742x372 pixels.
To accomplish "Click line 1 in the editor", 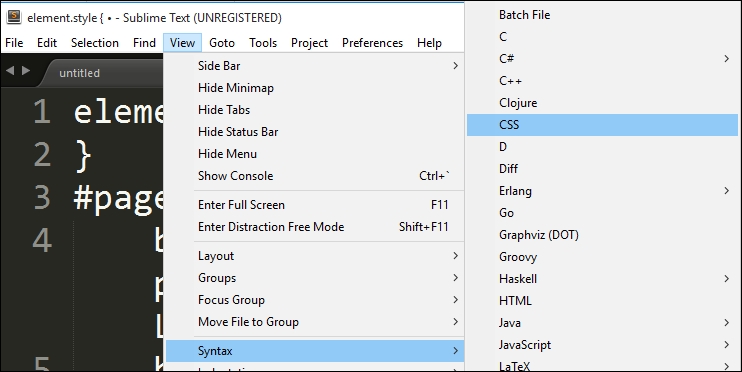I will pyautogui.click(x=118, y=113).
